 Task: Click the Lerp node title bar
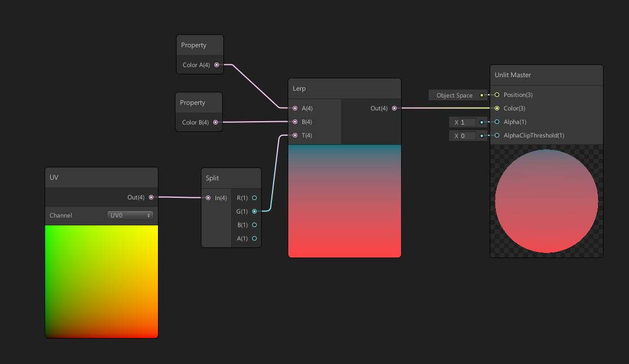[344, 88]
